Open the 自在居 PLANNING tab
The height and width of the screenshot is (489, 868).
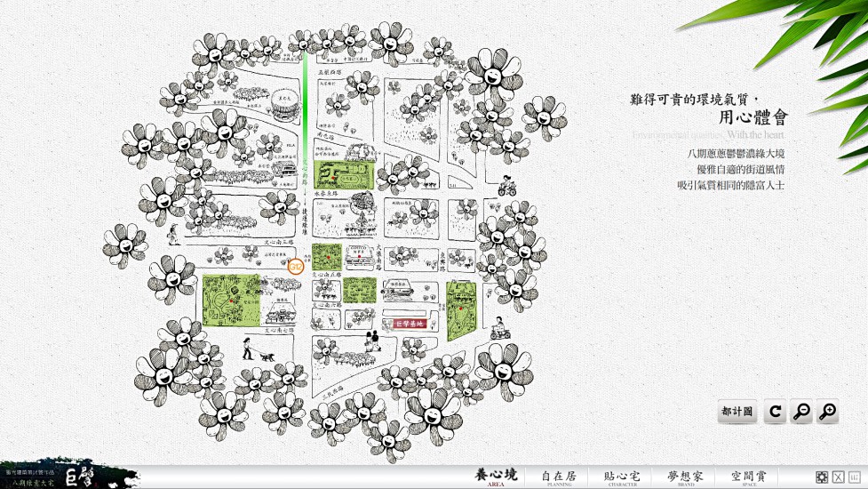coord(559,477)
